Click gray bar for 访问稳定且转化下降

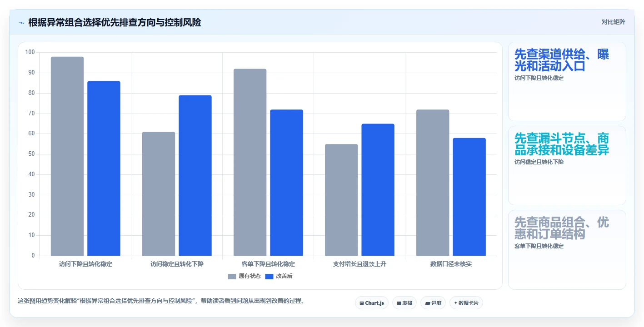(x=159, y=194)
